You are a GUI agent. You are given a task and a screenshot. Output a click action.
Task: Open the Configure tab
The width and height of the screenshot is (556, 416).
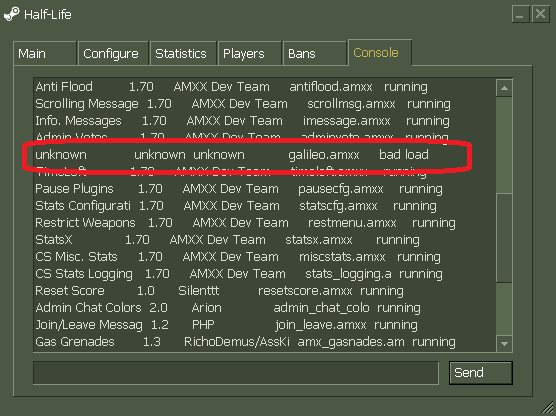coord(113,54)
